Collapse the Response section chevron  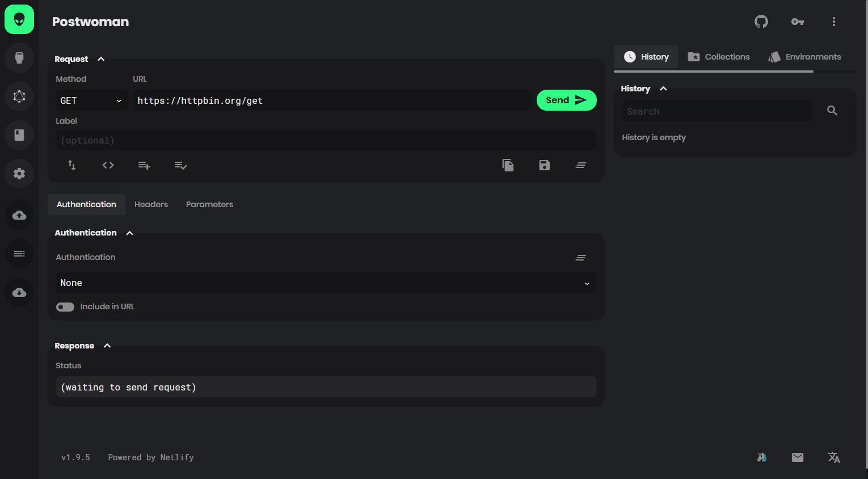[x=107, y=346]
